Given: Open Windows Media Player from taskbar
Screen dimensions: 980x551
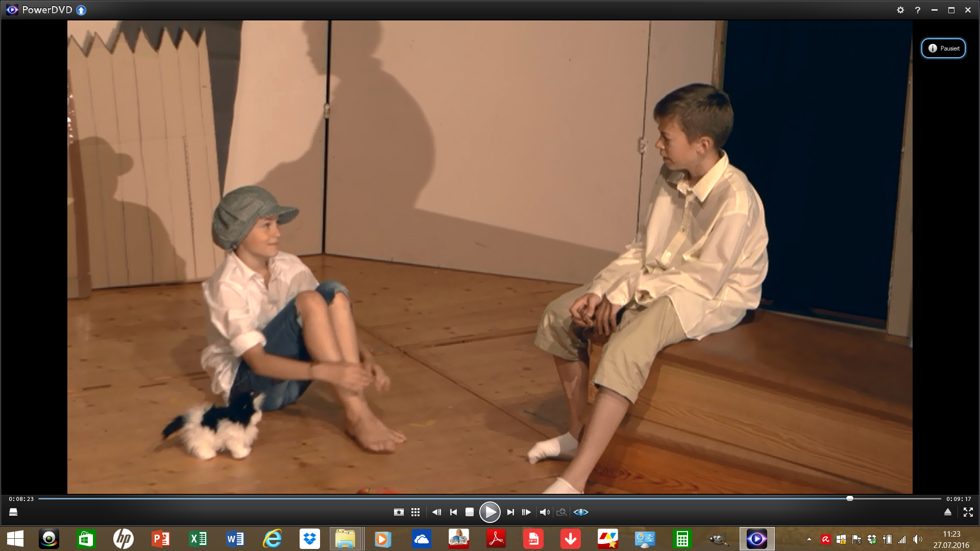Looking at the screenshot, I should [383, 539].
